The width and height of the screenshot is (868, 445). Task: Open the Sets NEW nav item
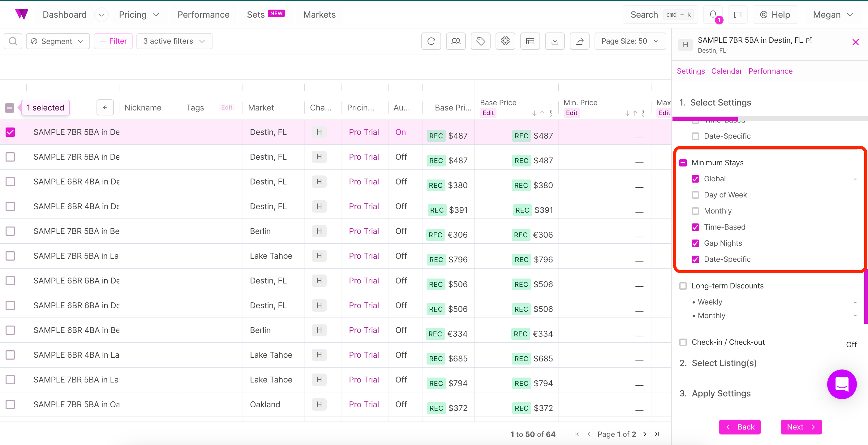[266, 15]
